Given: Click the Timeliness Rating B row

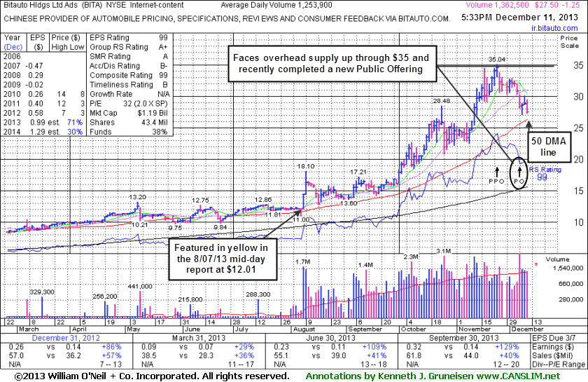Looking at the screenshot, I should coord(129,85).
